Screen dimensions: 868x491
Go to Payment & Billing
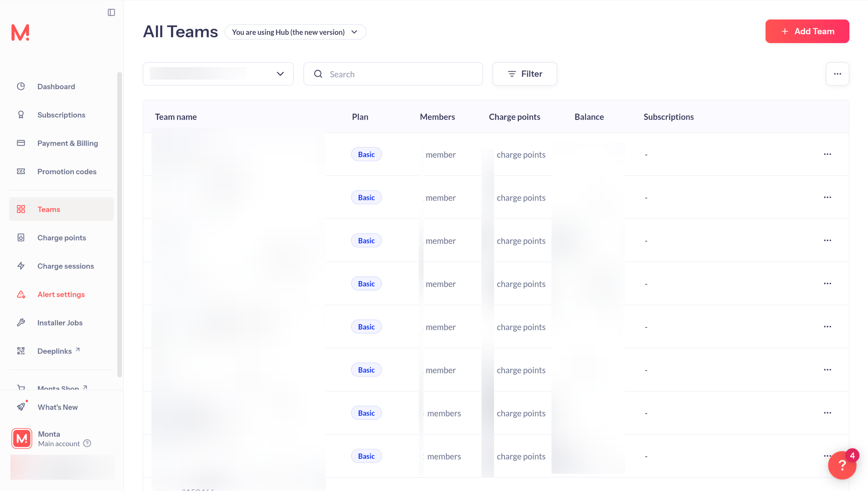point(68,143)
